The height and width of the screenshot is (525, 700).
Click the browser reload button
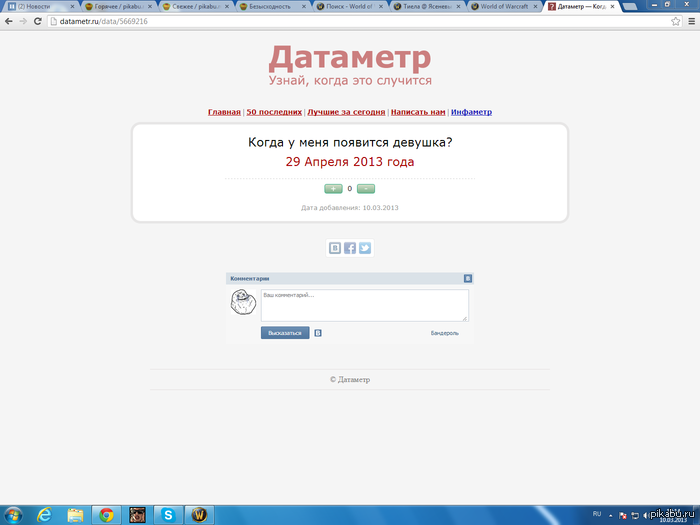coord(37,20)
